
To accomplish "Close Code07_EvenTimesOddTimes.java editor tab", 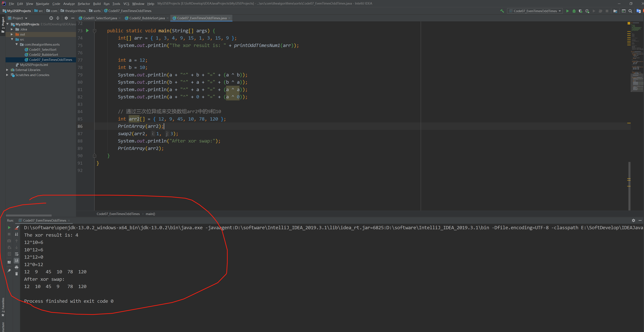I will pyautogui.click(x=229, y=18).
